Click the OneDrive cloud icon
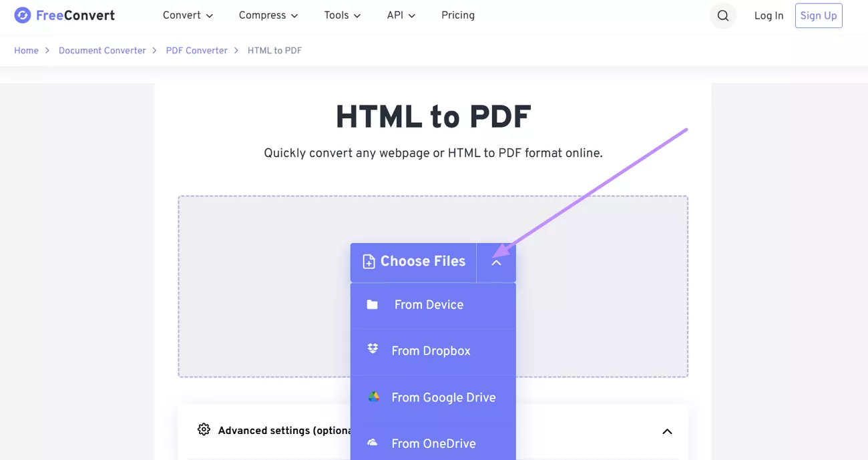The width and height of the screenshot is (868, 460). [372, 443]
